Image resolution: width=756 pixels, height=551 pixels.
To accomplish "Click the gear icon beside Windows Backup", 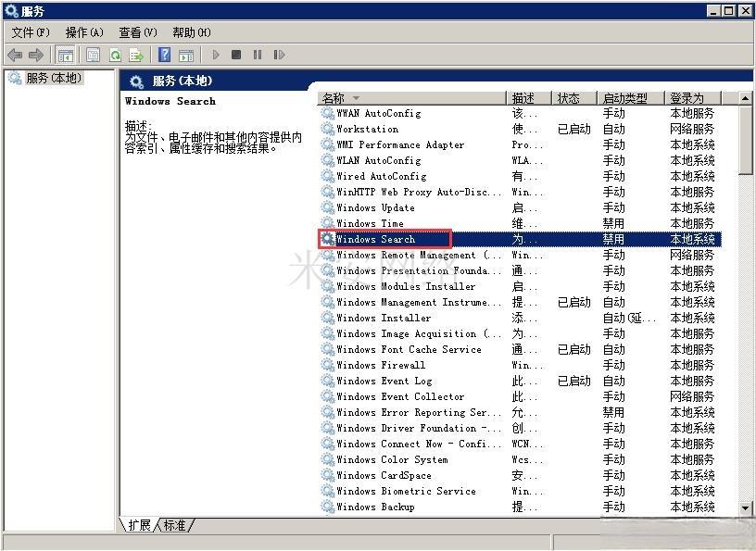I will point(328,507).
